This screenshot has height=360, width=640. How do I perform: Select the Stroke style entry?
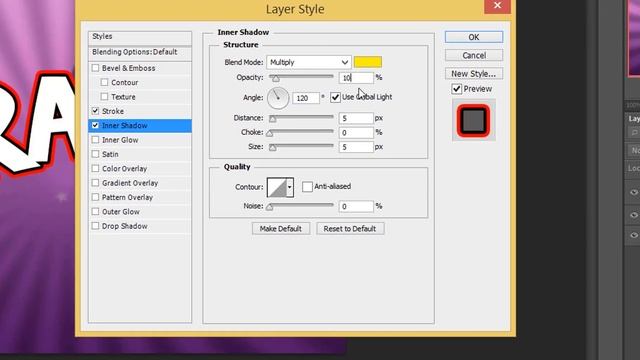click(113, 111)
